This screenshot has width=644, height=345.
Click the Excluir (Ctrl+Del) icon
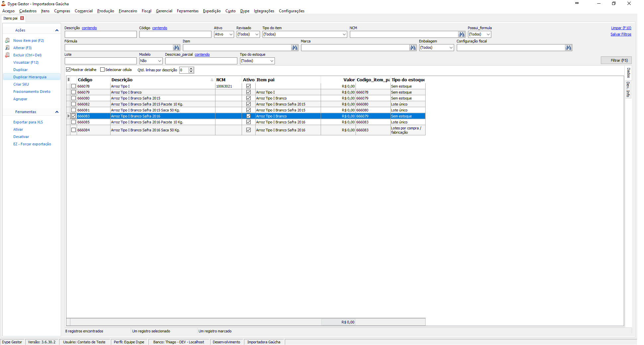pyautogui.click(x=7, y=55)
